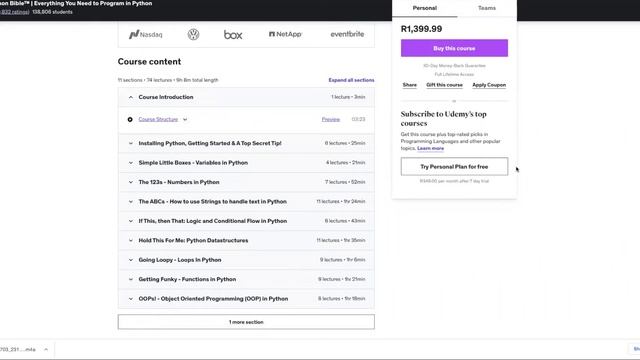Open the Expand all sections link
640x360 pixels.
point(351,80)
